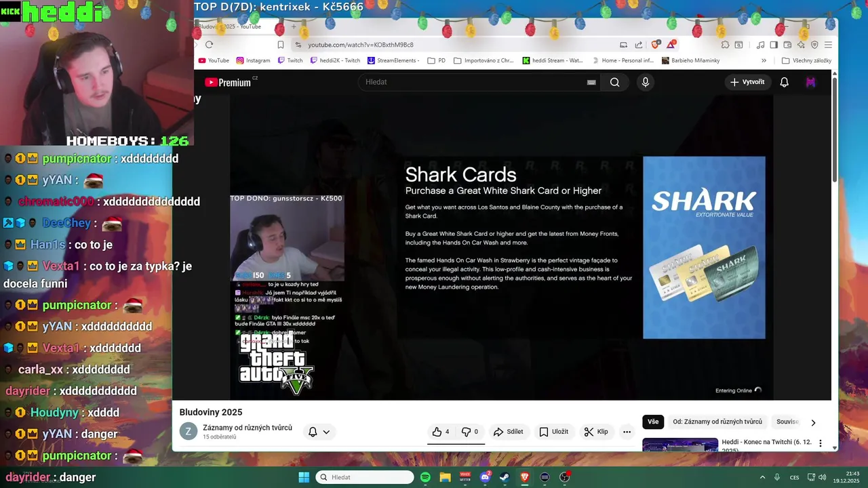The image size is (868, 488).
Task: Open the subscription notification bell dropdown
Action: (319, 432)
